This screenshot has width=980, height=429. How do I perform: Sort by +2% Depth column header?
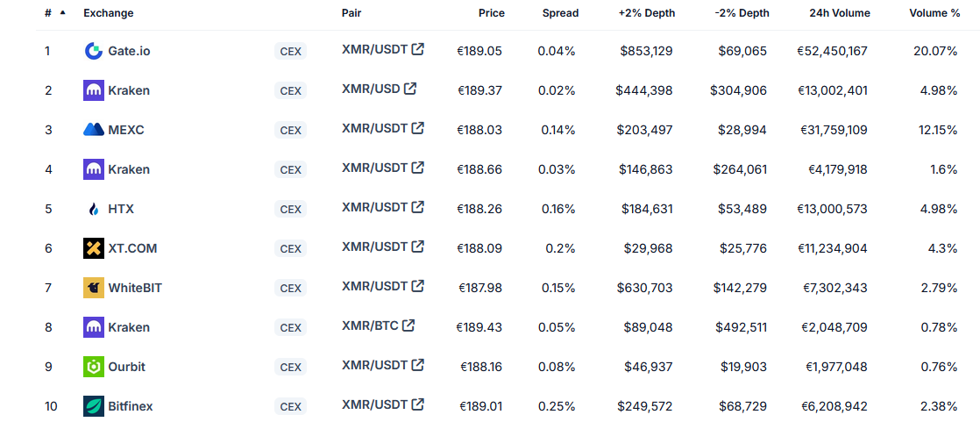pos(645,13)
